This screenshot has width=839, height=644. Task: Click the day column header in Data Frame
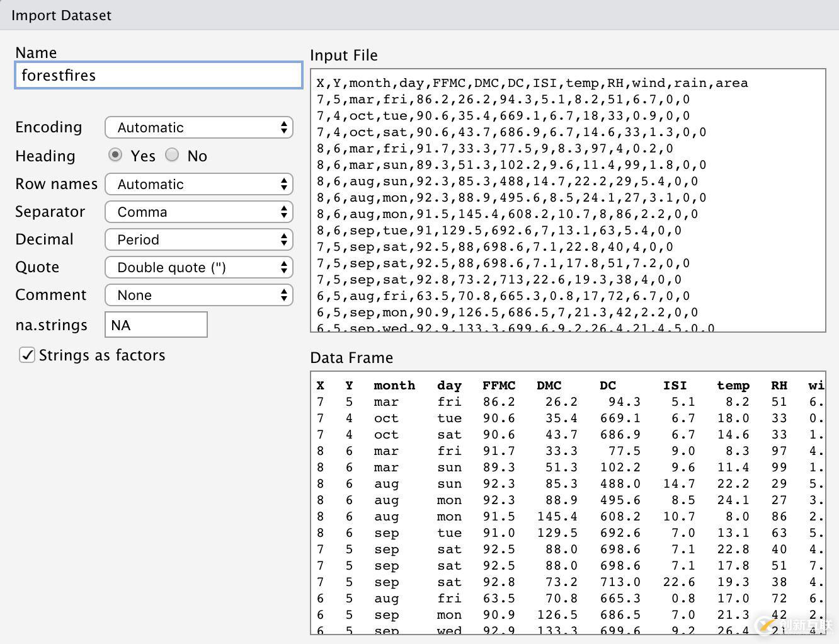pos(449,386)
